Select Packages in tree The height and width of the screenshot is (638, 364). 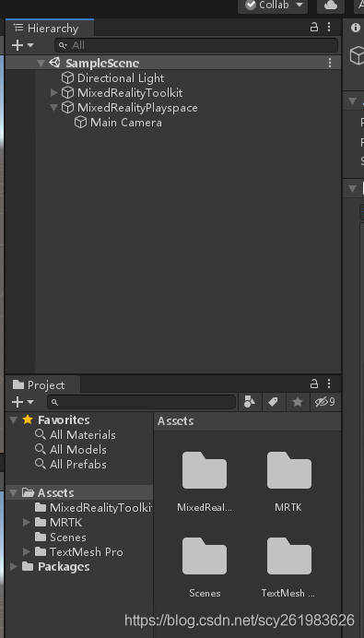click(64, 567)
